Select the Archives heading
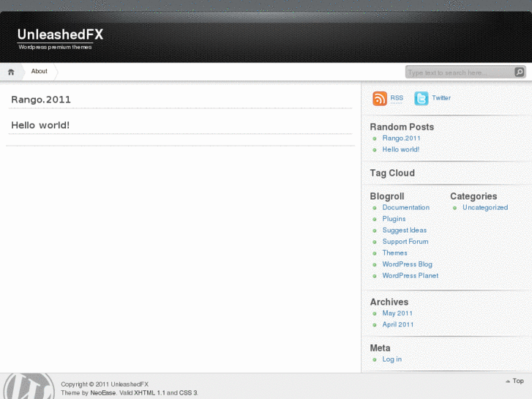Viewport: 532px width, 399px height. point(389,302)
